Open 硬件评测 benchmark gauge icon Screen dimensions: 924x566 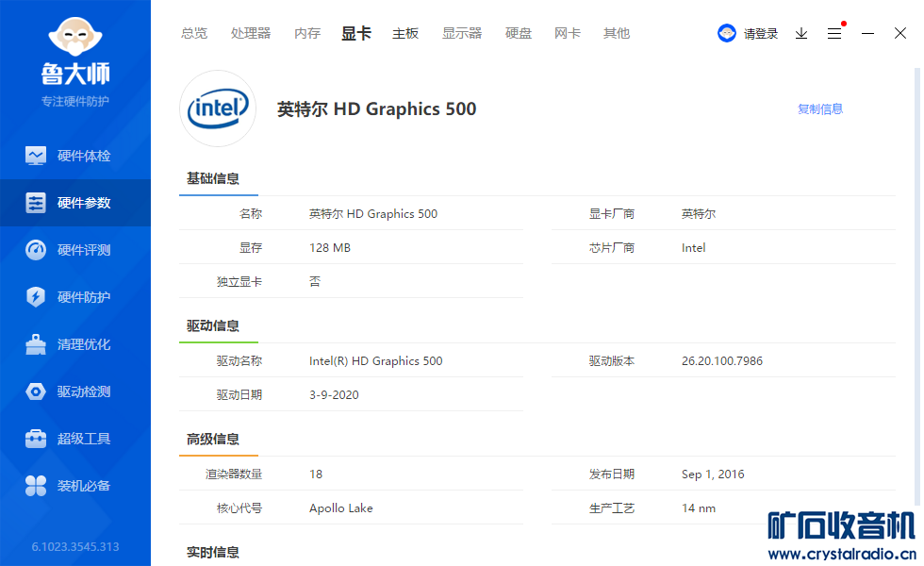click(36, 250)
